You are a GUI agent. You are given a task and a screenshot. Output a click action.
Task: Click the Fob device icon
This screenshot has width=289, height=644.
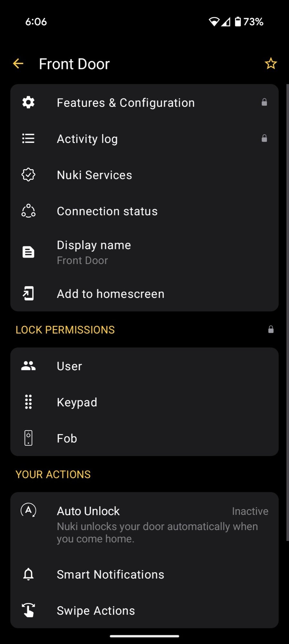pyautogui.click(x=28, y=438)
